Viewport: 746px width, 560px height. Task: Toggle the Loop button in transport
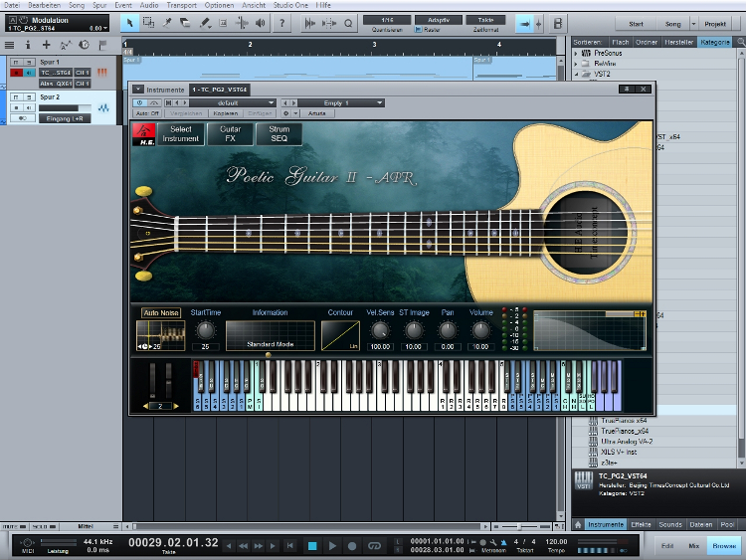pos(374,546)
